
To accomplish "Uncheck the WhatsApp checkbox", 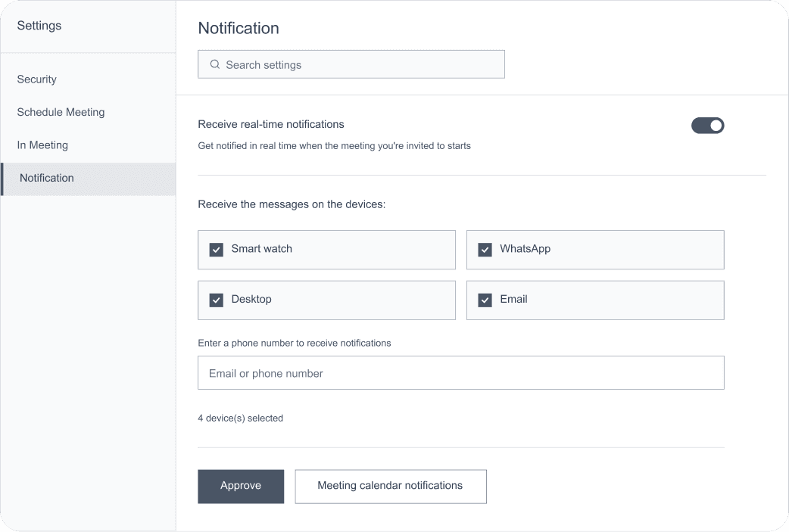I will (485, 250).
